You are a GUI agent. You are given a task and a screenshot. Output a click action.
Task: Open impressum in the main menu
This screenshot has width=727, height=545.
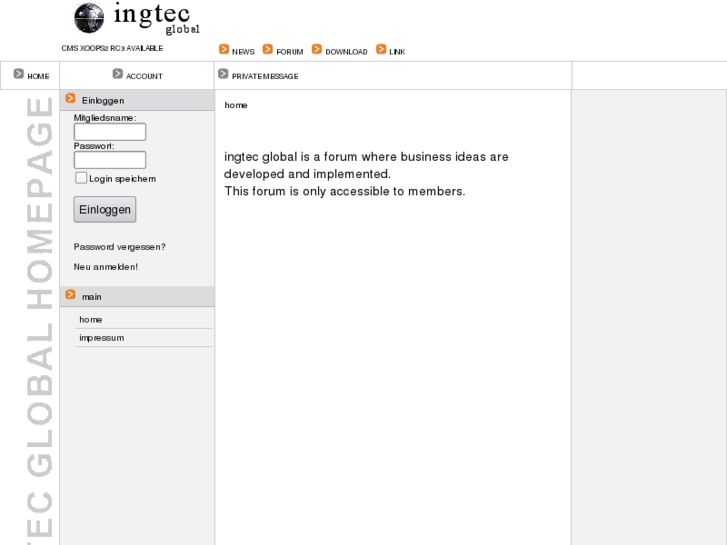(x=102, y=338)
